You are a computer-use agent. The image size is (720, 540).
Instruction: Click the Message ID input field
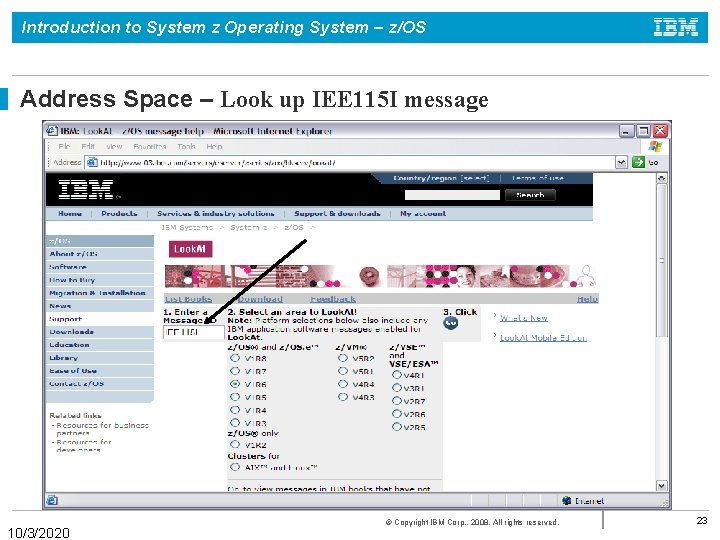tap(194, 332)
